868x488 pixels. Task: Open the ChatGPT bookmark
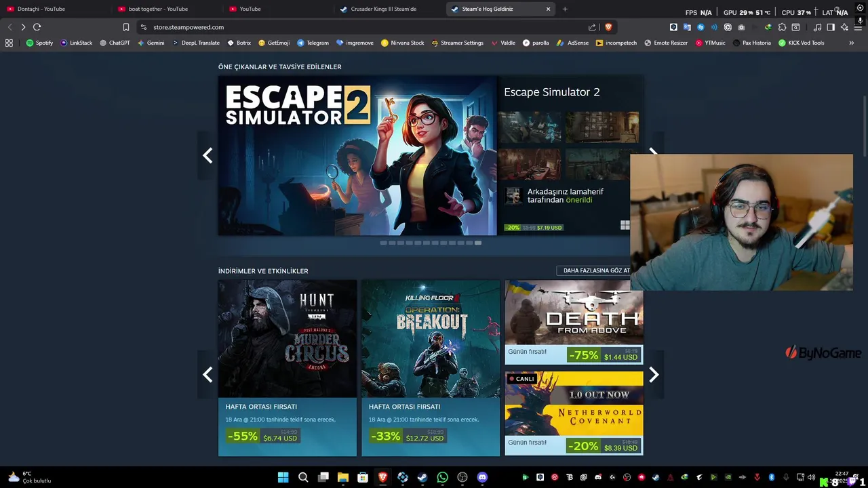115,43
